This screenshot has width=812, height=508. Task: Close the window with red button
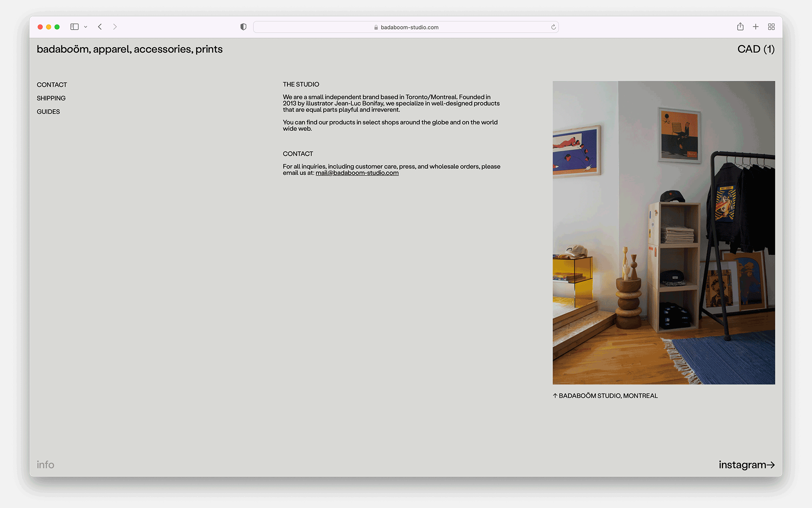pos(40,27)
